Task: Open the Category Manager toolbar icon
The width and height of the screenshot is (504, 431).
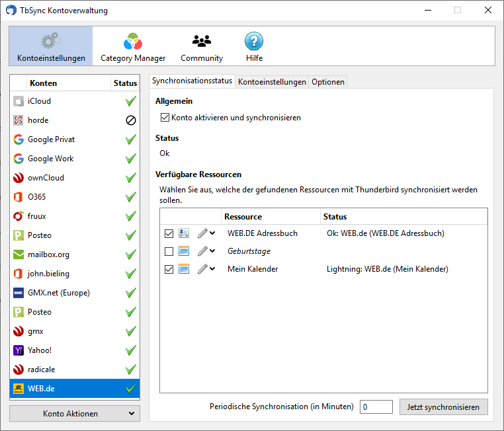Action: pyautogui.click(x=133, y=42)
